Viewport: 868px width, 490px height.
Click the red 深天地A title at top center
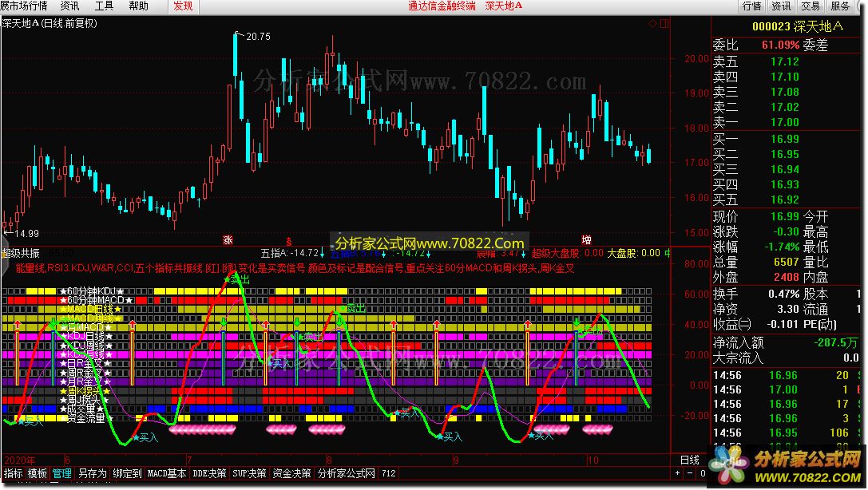504,6
